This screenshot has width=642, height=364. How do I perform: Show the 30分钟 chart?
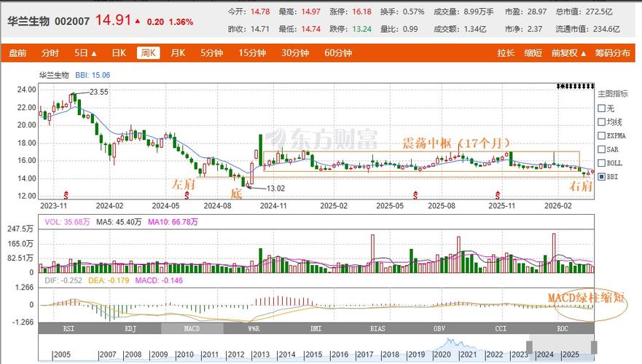point(295,53)
